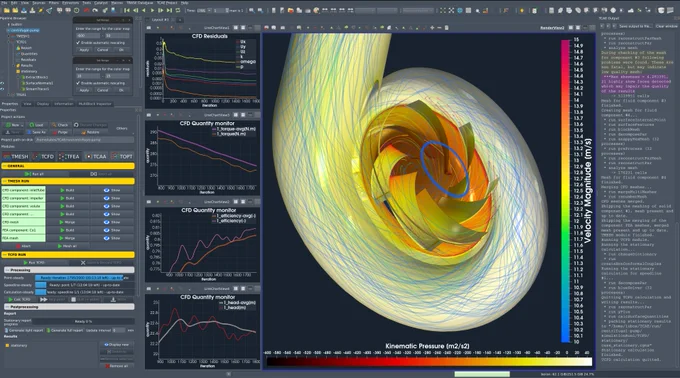Click the minus icon in RenderView2 toolbar
This screenshot has width=680, height=378.
[439, 27]
